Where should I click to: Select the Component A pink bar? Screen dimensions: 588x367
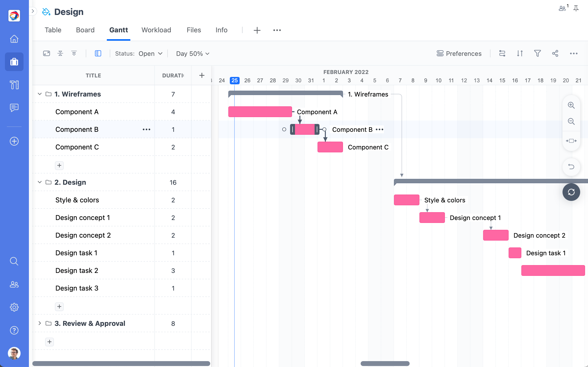point(260,112)
